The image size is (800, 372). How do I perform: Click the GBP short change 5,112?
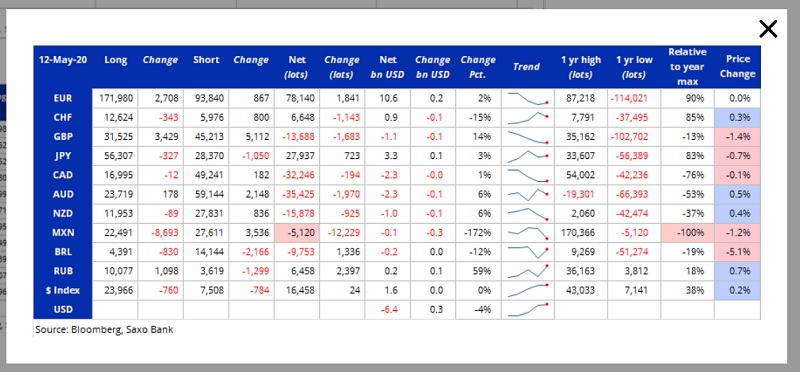258,137
